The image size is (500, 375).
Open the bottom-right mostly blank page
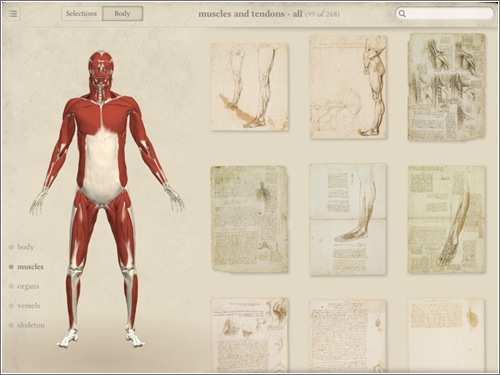click(x=446, y=336)
